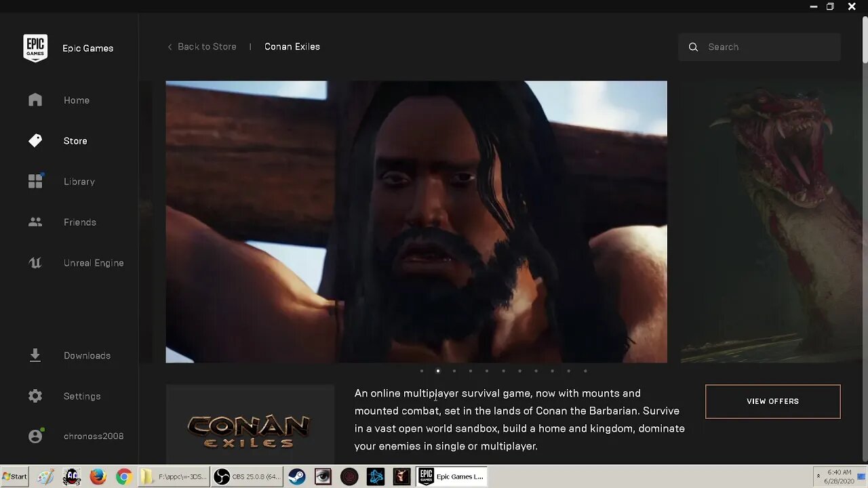The width and height of the screenshot is (868, 488).
Task: Open the Battle.net taskbar icon
Action: [376, 476]
